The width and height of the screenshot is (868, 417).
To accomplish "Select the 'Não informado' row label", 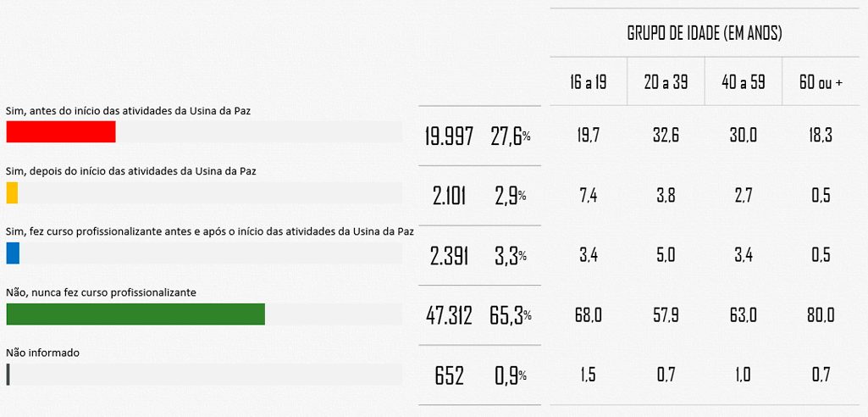I will pyautogui.click(x=42, y=353).
